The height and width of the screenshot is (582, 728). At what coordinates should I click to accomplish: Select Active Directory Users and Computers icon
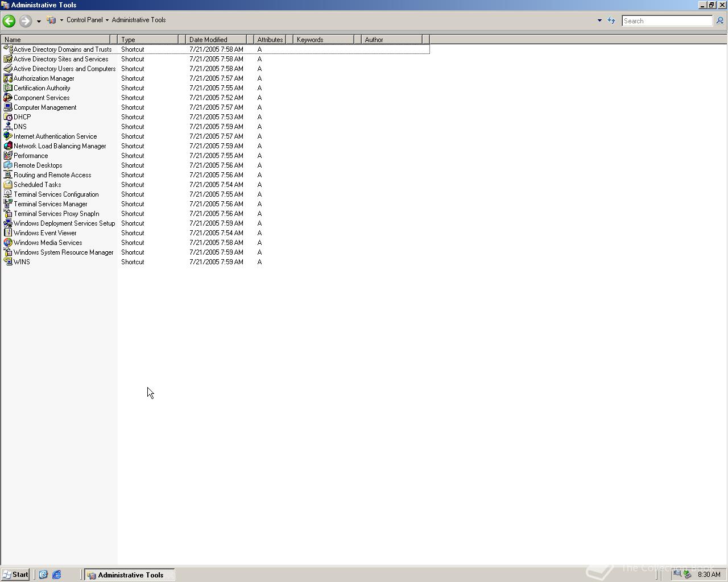tap(8, 69)
